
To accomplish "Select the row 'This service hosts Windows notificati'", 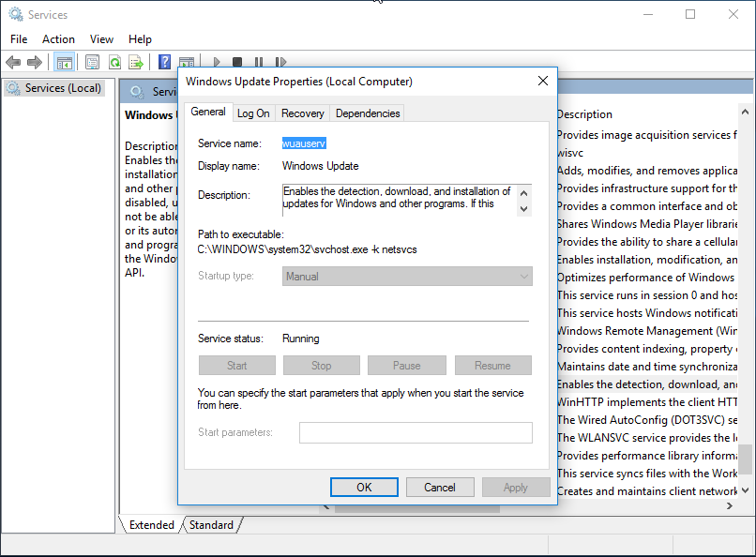I will coord(647,313).
